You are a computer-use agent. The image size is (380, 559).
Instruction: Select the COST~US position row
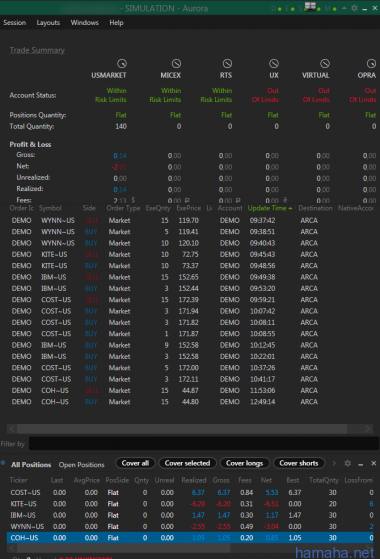tap(190, 492)
